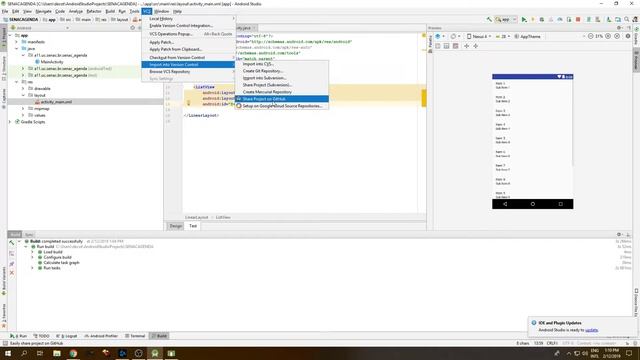Click the layout breadcrumb in navigation bar
Viewport: 640px width, 360px height.
pyautogui.click(x=120, y=20)
